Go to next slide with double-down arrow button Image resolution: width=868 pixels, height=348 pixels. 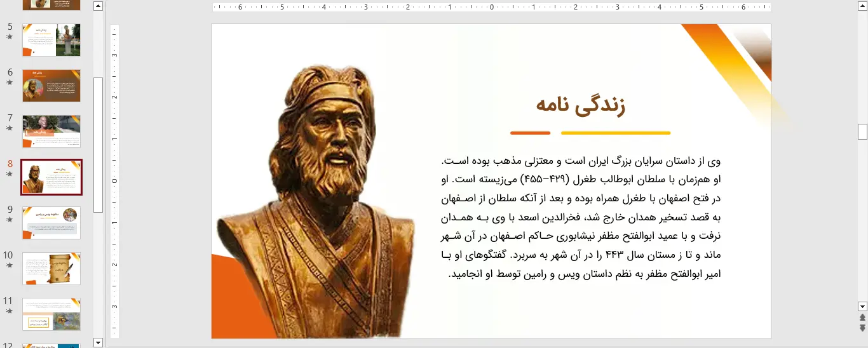(x=862, y=328)
